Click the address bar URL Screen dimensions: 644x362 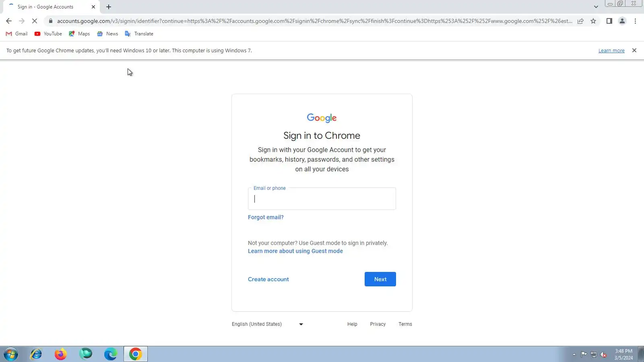[314, 21]
